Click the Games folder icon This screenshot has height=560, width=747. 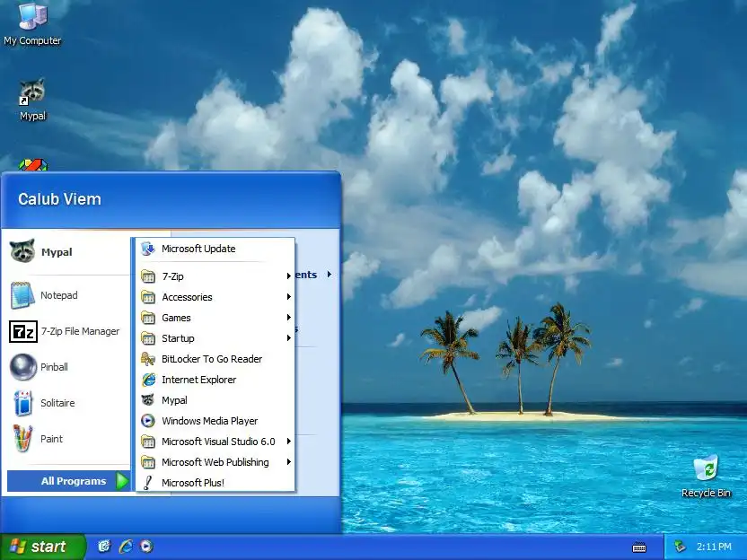(148, 318)
